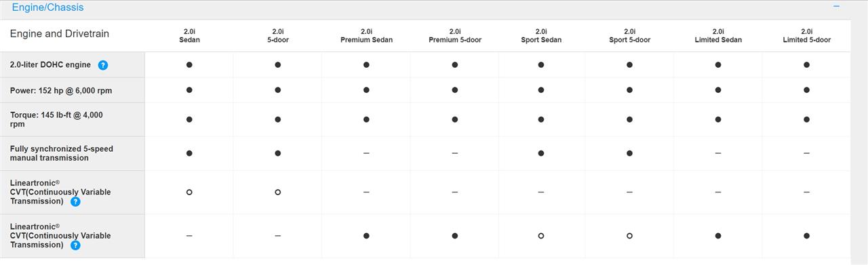The image size is (868, 265).
Task: Click optional CVT circle under Sport Sedan
Action: point(541,236)
